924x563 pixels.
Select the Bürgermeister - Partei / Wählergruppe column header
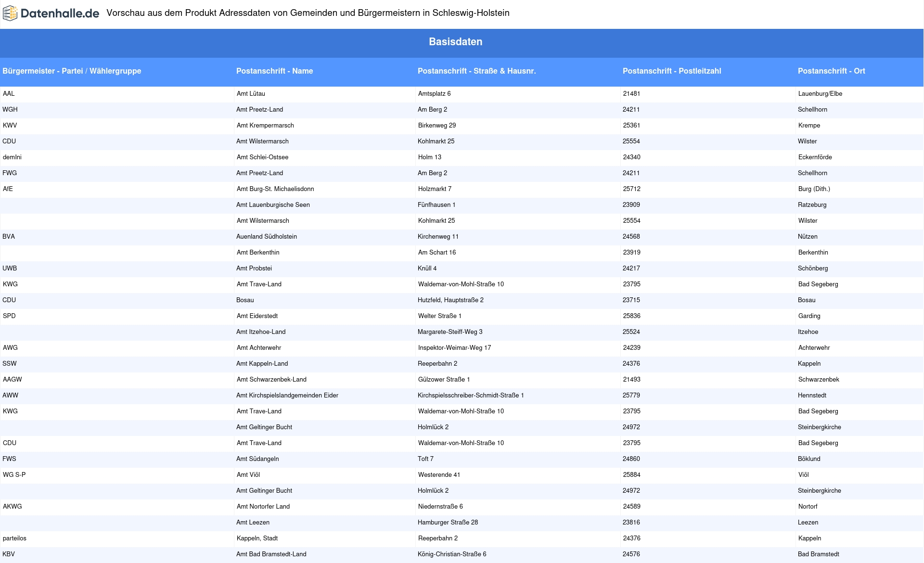[x=72, y=71]
